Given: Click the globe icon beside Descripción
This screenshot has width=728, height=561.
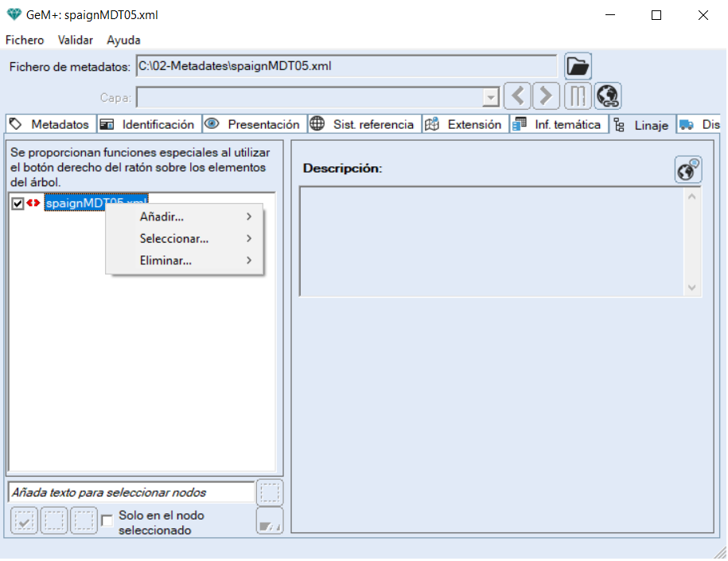Looking at the screenshot, I should [x=688, y=169].
